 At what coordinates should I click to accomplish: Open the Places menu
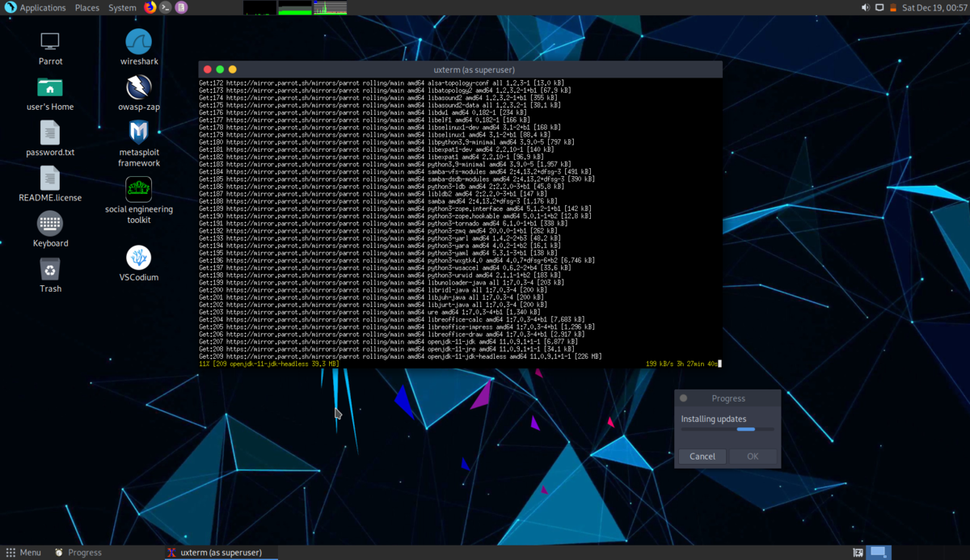pos(87,7)
